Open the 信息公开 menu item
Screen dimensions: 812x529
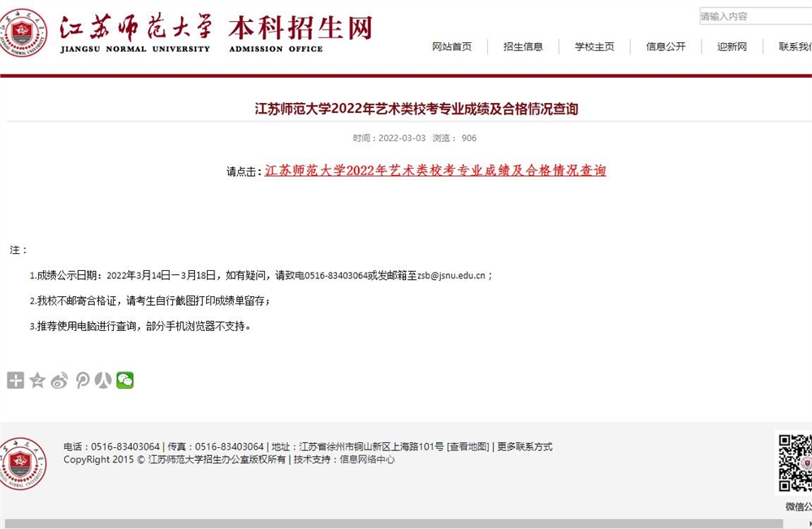click(666, 46)
